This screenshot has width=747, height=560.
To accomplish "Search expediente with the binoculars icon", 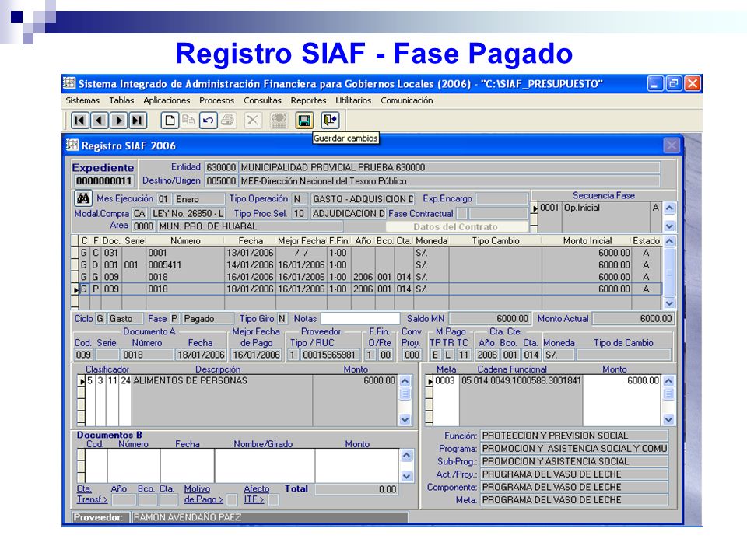I will (x=83, y=198).
